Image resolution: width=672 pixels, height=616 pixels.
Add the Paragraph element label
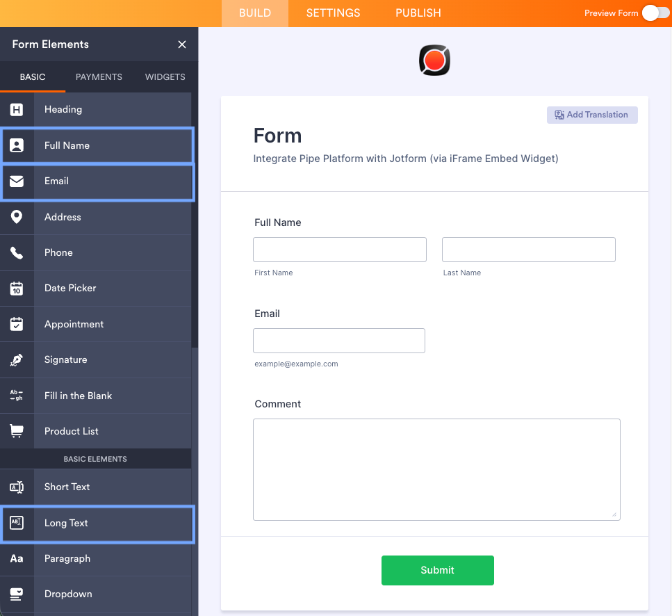click(67, 558)
